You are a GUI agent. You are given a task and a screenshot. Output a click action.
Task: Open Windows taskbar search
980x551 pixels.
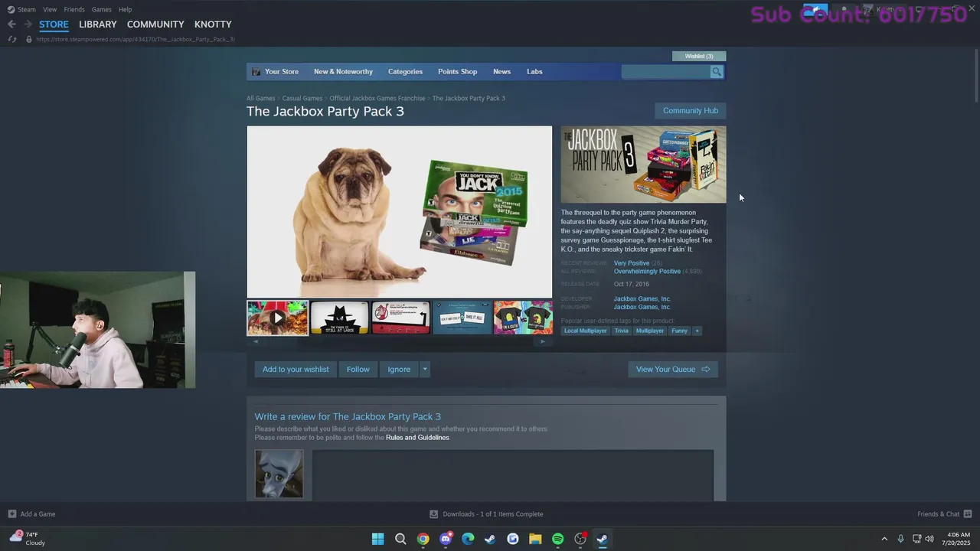coord(400,539)
